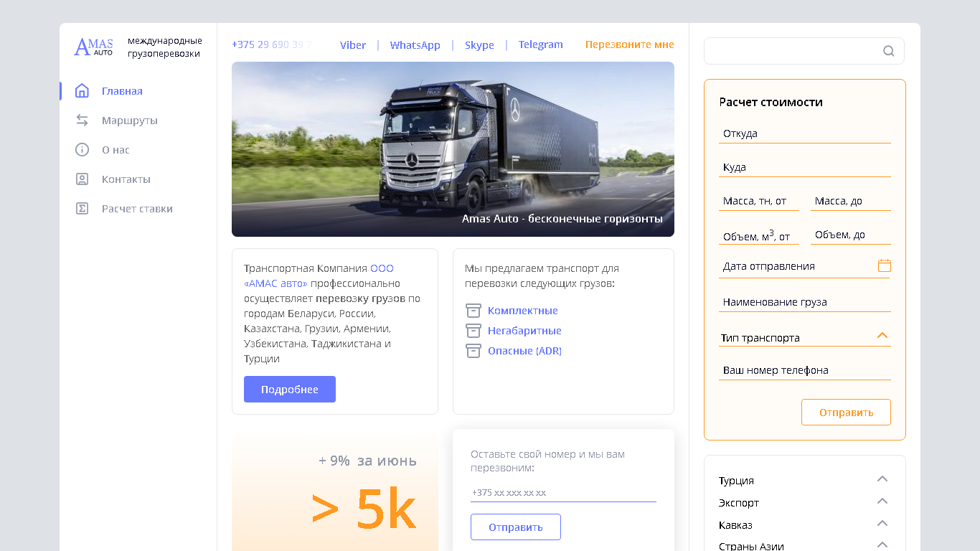
Task: Click the sigma icon beside Расчет ставки
Action: point(82,209)
